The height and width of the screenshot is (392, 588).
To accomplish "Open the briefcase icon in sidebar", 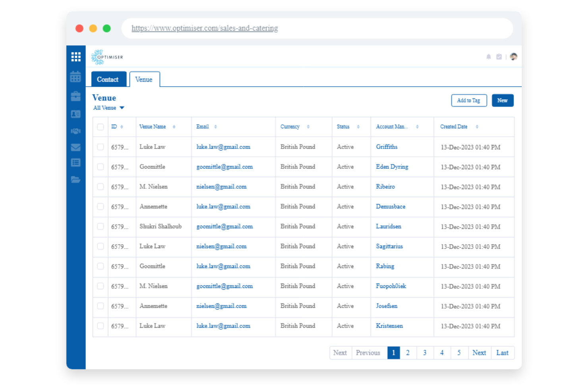I will pyautogui.click(x=75, y=96).
